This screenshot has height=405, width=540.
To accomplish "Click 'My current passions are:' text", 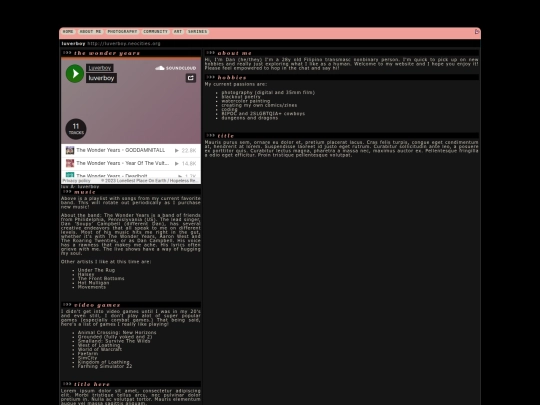I will [x=236, y=84].
